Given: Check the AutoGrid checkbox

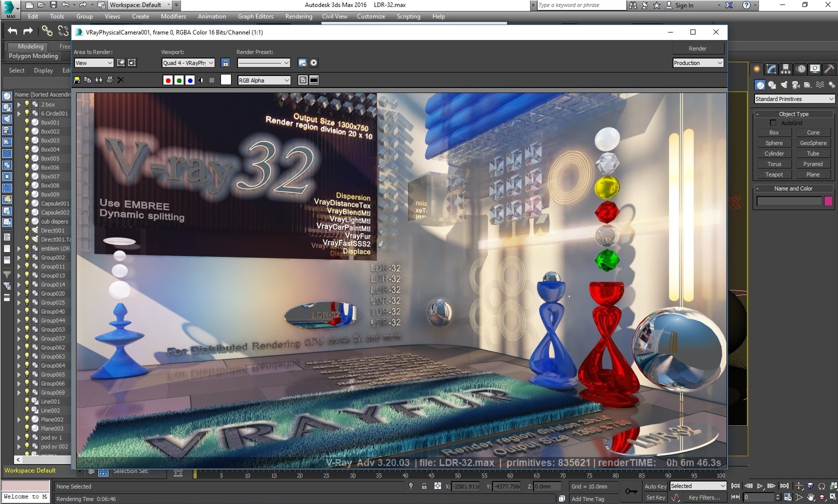Looking at the screenshot, I should [773, 123].
